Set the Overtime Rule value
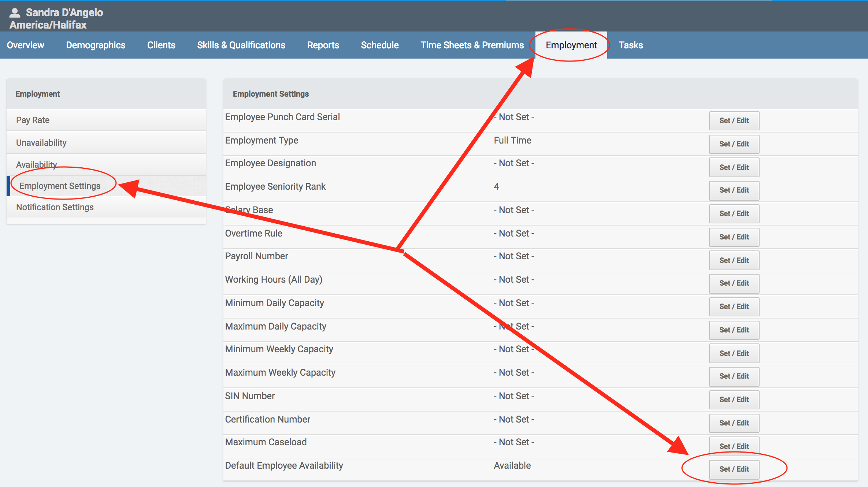The width and height of the screenshot is (868, 487). (x=734, y=237)
